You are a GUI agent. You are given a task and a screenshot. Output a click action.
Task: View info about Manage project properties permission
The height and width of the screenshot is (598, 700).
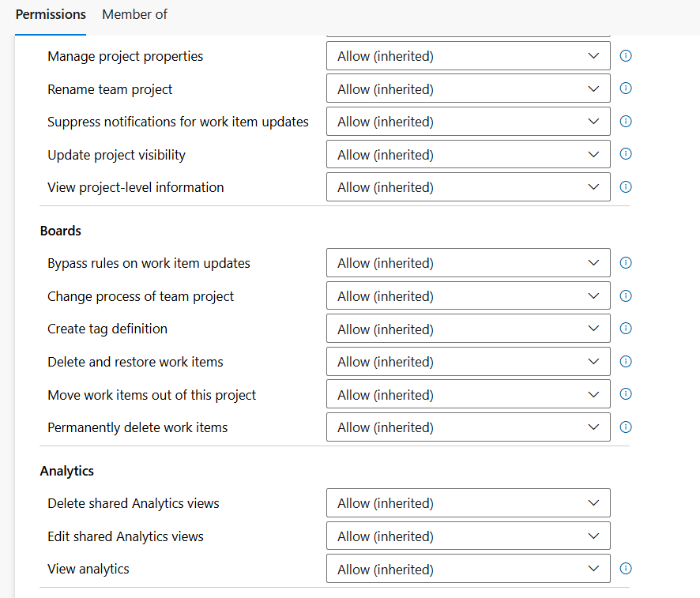625,55
